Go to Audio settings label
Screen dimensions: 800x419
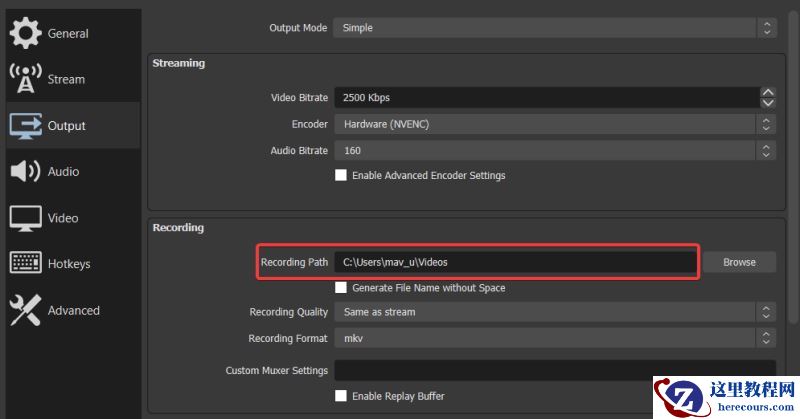63,171
